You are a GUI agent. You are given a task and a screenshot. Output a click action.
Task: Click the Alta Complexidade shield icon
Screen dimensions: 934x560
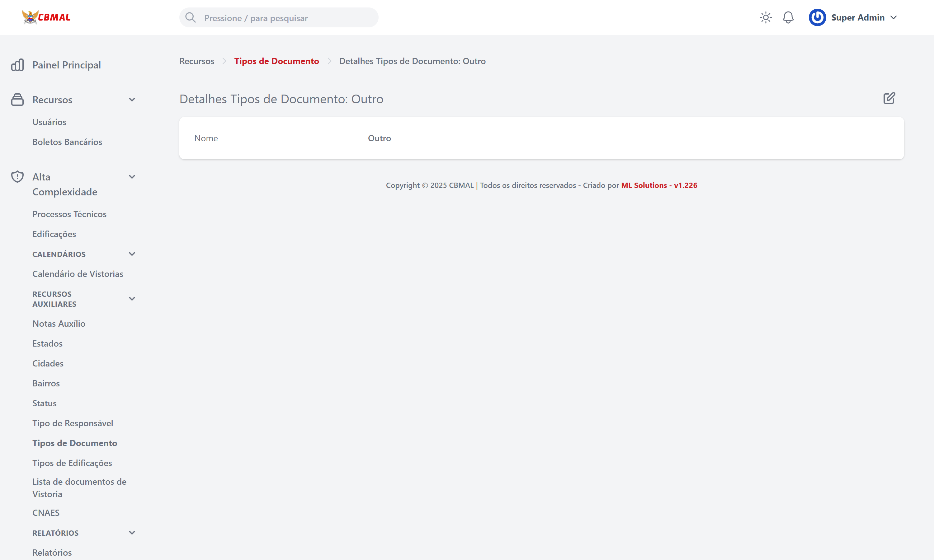(17, 177)
